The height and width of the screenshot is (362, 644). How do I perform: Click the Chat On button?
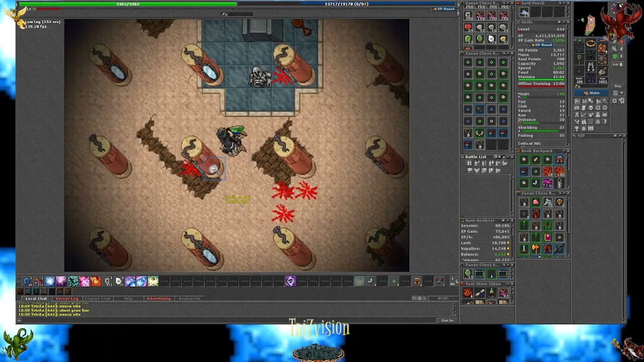[x=447, y=320]
